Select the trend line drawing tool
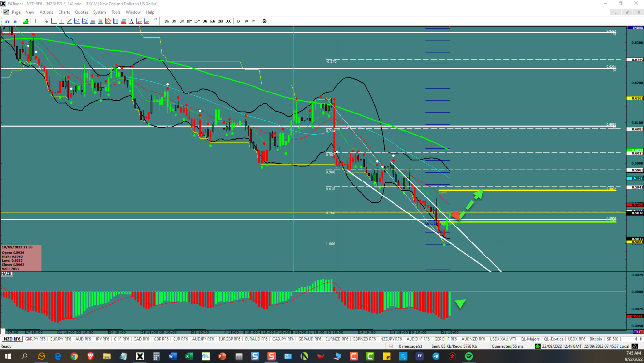Screen dimensions: 644x363 click(70, 21)
